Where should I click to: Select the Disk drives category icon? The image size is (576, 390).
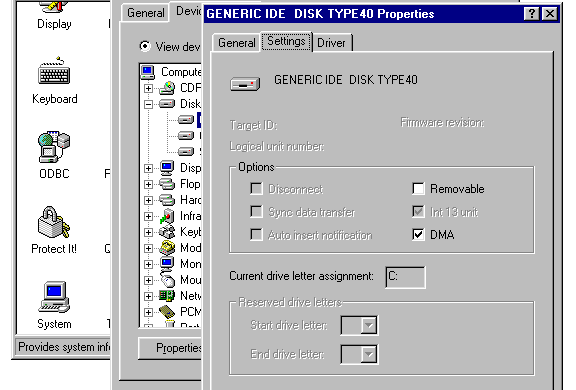click(x=167, y=104)
